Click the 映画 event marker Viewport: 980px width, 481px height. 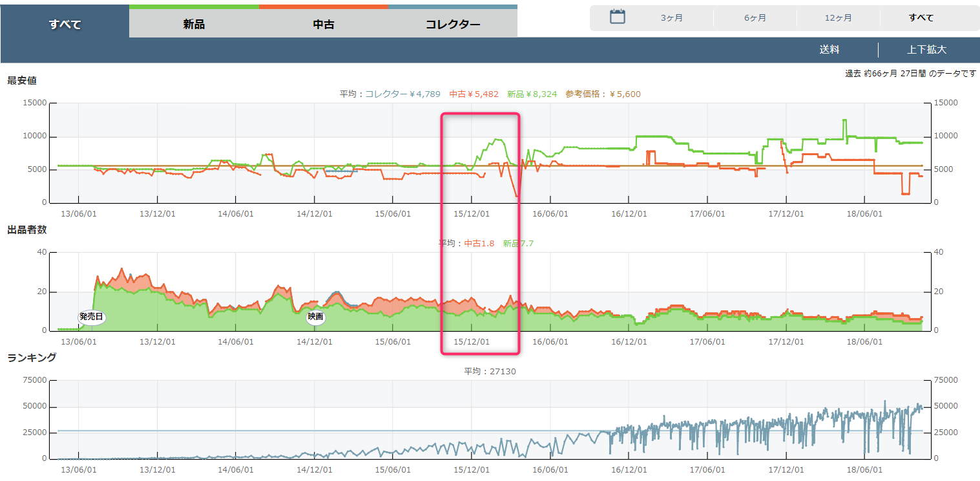click(x=315, y=317)
